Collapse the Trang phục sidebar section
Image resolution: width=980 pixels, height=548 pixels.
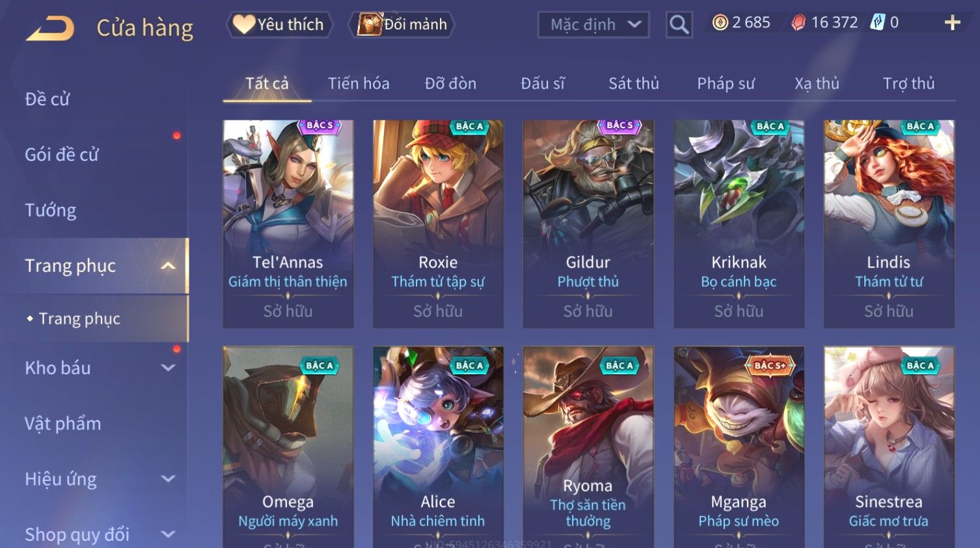[168, 266]
